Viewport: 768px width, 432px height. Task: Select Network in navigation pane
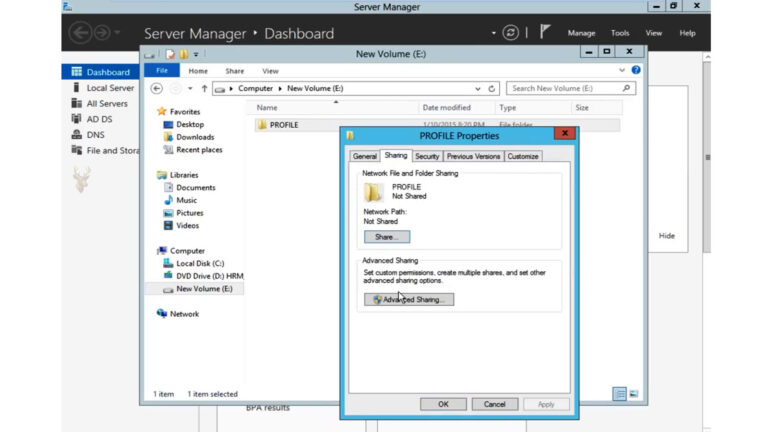click(x=184, y=314)
